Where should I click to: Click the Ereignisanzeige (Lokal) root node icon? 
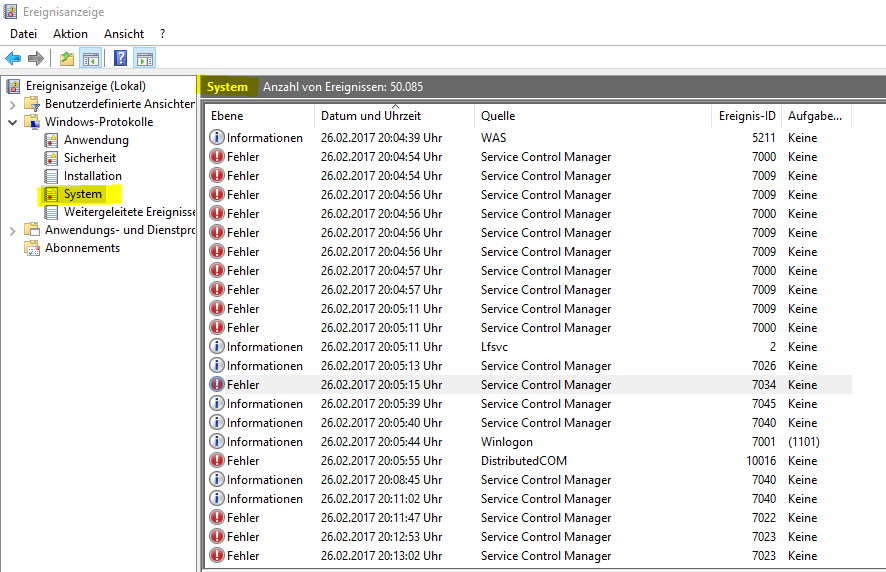[13, 86]
